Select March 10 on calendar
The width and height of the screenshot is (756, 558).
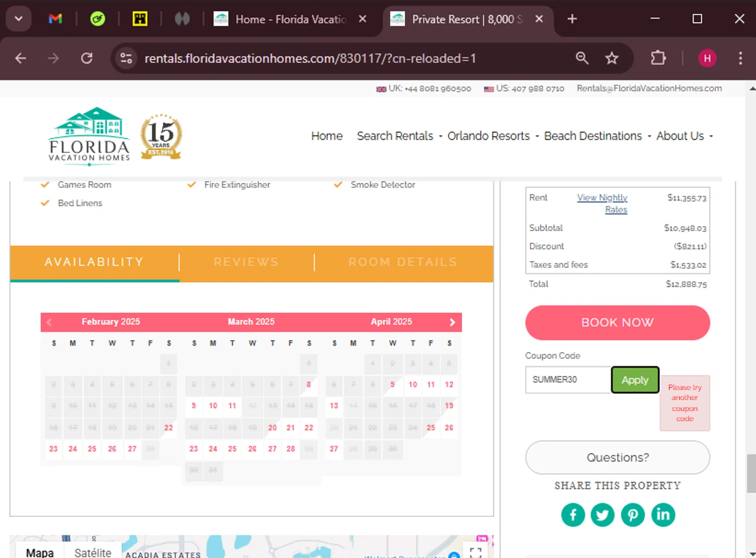213,405
